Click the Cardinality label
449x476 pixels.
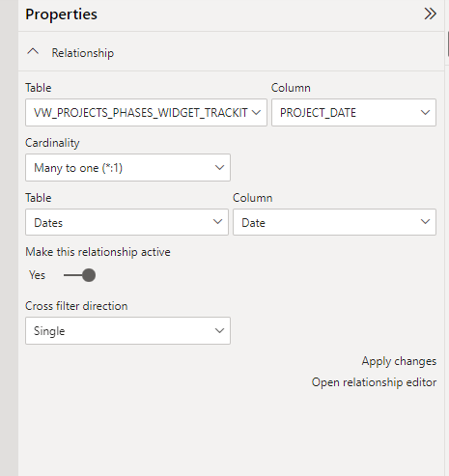click(52, 143)
